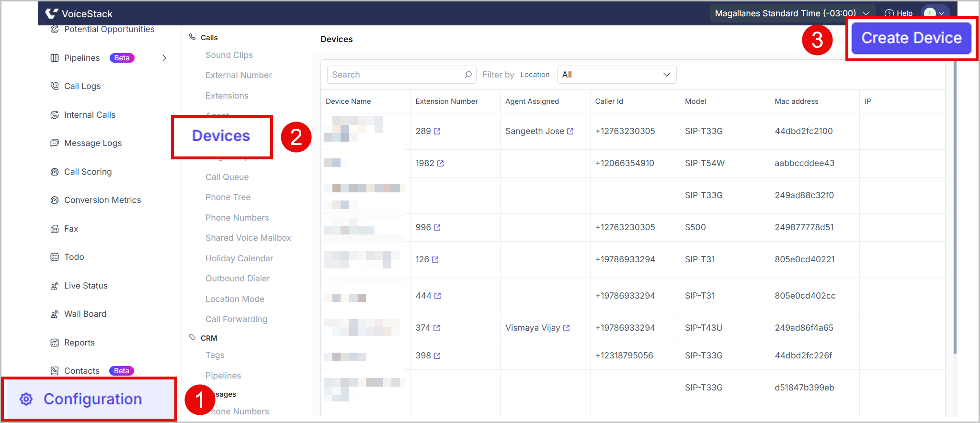Click the Reports chart icon
This screenshot has width=980, height=423.
55,343
